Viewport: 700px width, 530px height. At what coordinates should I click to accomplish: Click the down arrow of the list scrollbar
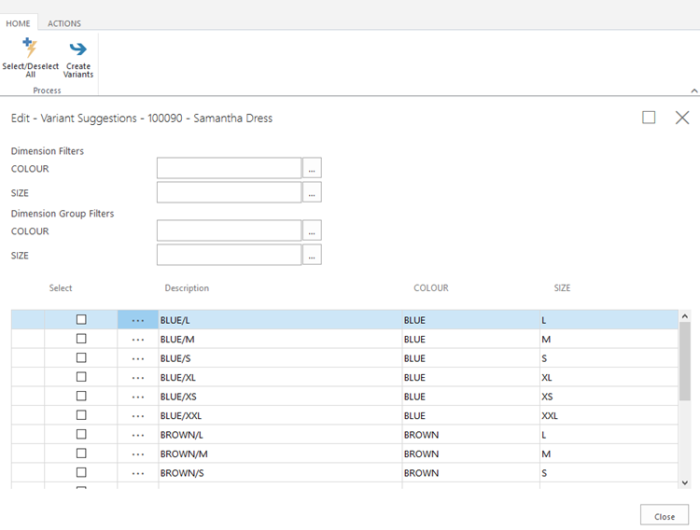[684, 482]
